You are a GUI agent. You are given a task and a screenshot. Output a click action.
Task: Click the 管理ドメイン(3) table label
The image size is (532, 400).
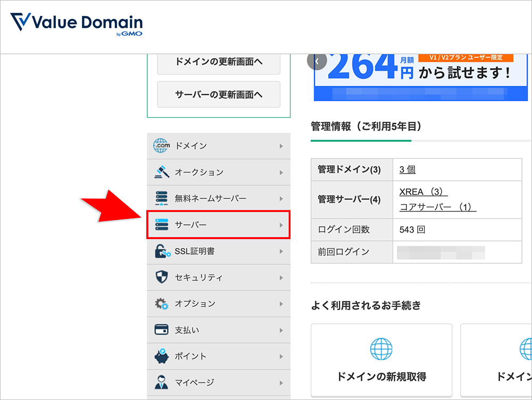point(349,169)
